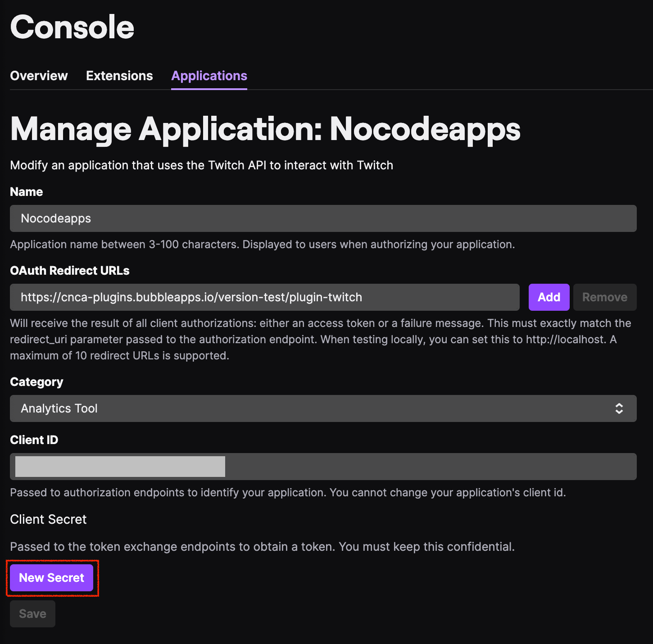Focus the OAuth Redirect URL input
Image resolution: width=653 pixels, height=644 pixels.
(264, 297)
